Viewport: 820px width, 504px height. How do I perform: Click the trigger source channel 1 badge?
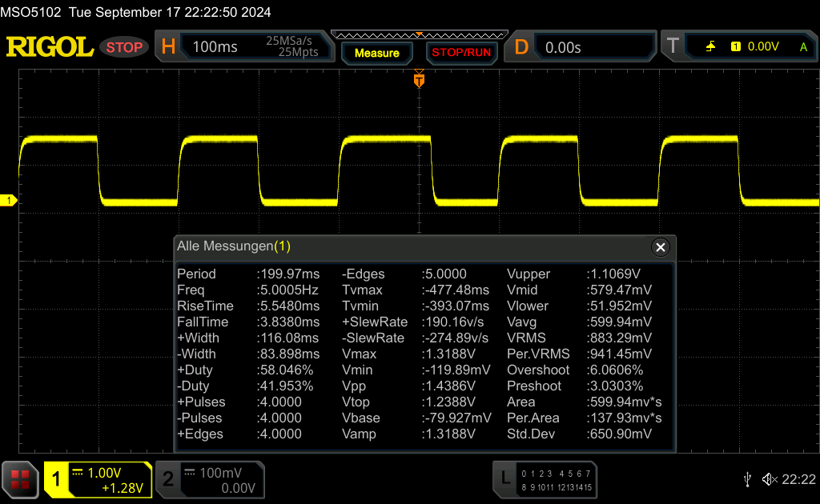[x=736, y=46]
